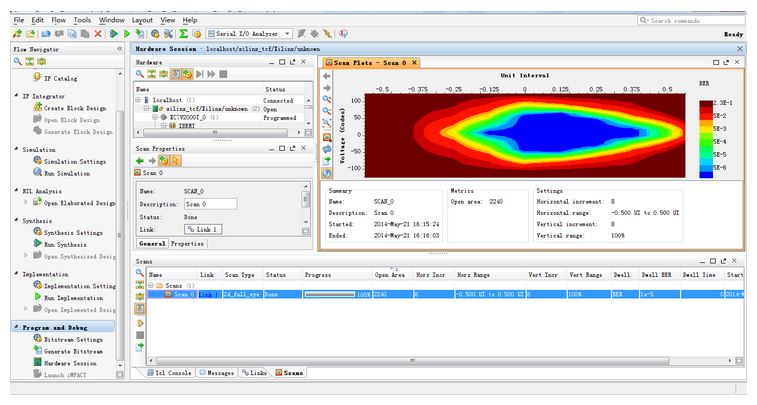This screenshot has width=757, height=405.
Task: Click the search icon in Flow Navigator
Action: pos(17,61)
